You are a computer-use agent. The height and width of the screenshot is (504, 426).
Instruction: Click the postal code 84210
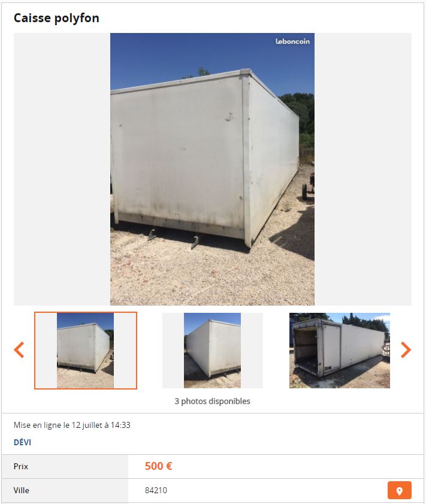[x=156, y=490]
